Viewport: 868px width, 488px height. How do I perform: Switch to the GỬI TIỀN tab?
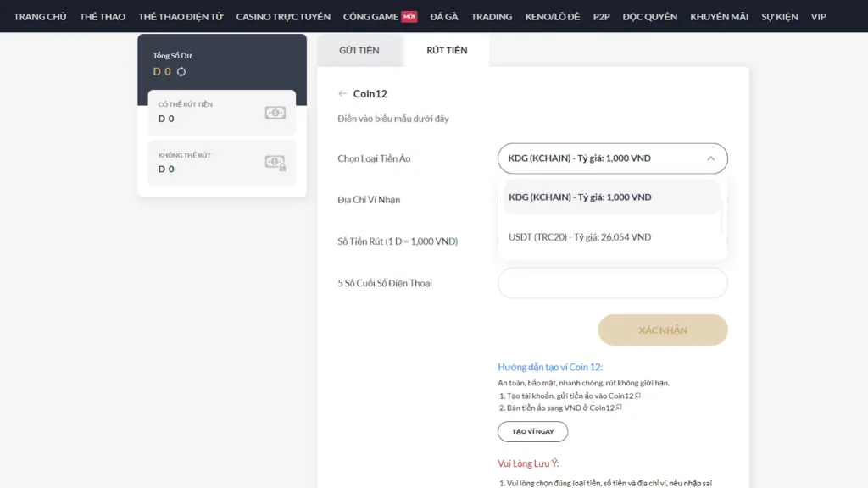click(359, 51)
